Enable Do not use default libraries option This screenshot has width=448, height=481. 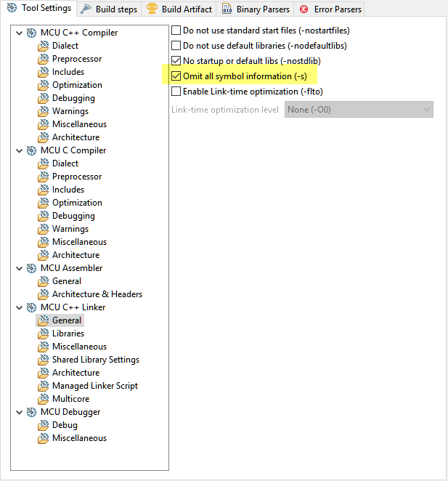(x=176, y=46)
